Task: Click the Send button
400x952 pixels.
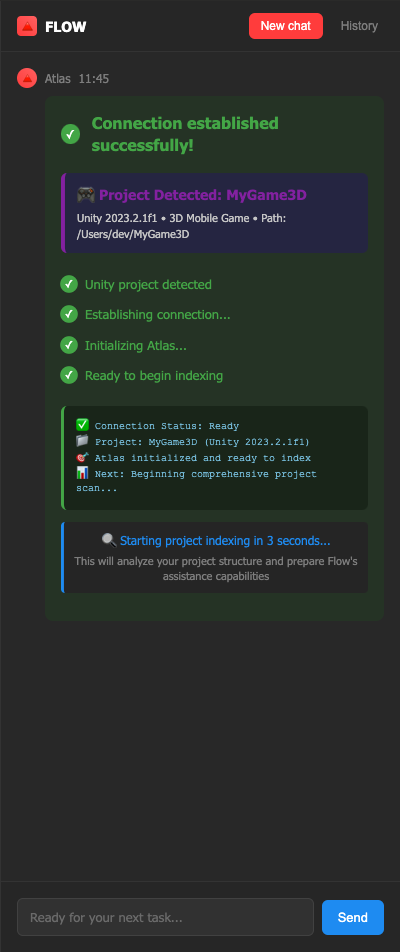Action: [353, 917]
